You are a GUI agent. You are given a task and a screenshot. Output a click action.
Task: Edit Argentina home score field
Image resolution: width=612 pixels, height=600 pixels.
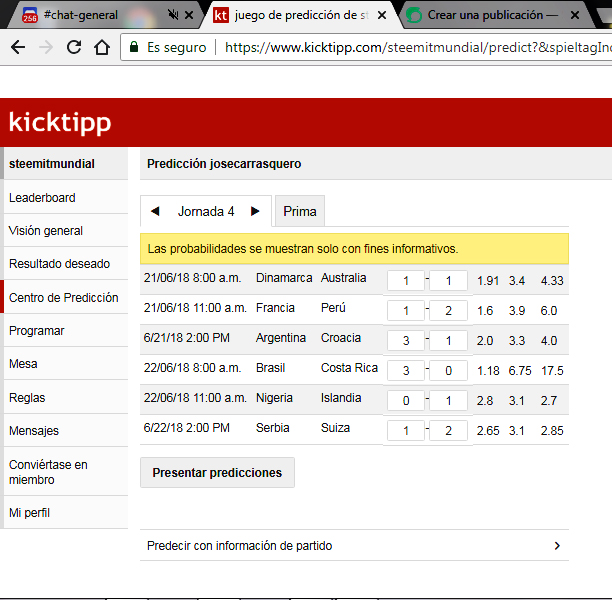click(x=406, y=341)
